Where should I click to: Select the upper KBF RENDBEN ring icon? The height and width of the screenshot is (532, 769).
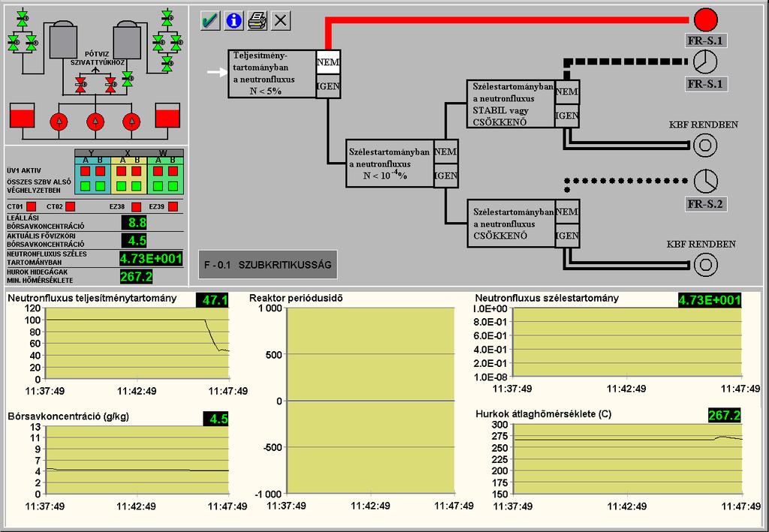click(x=705, y=145)
